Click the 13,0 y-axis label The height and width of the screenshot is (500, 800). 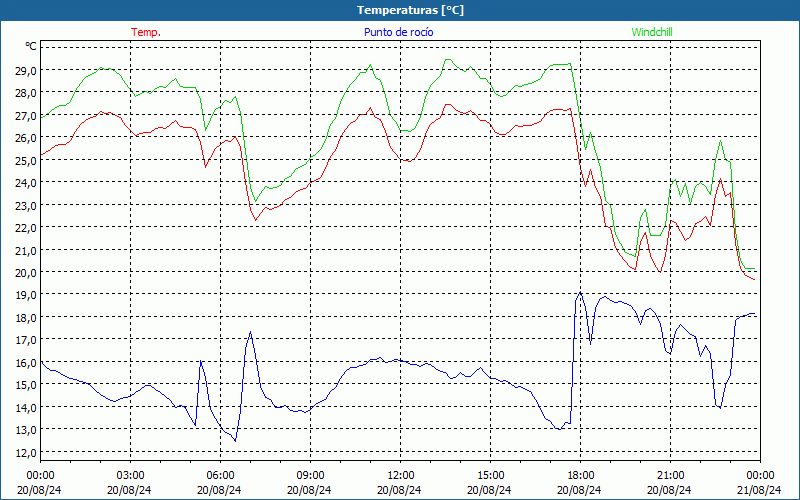point(26,430)
